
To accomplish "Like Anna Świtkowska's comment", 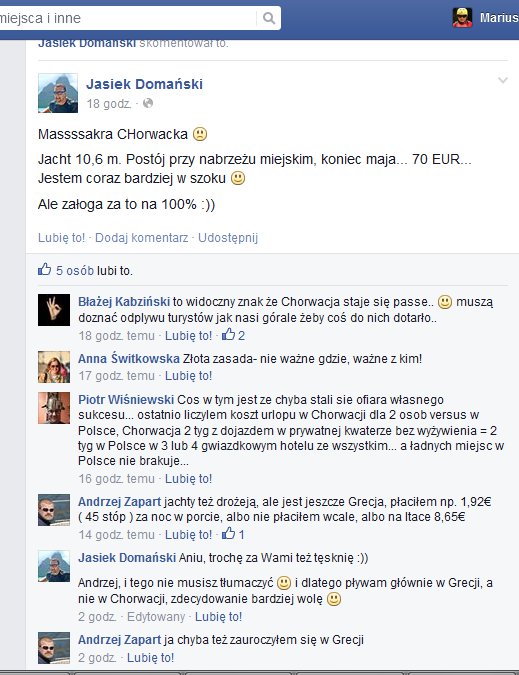I will click(188, 376).
